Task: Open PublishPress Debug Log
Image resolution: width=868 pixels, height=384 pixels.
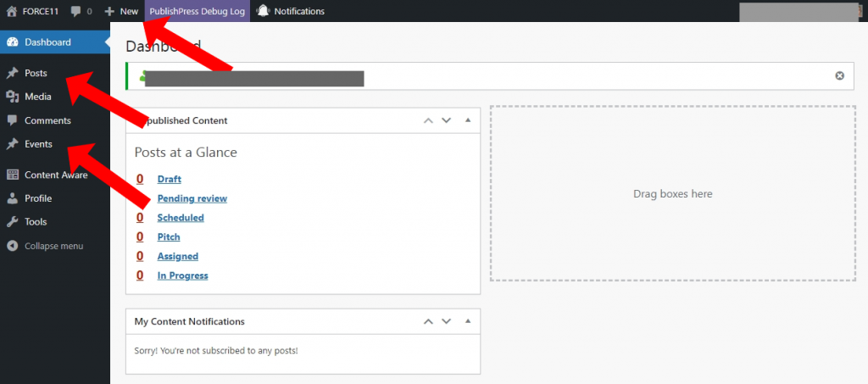Action: (198, 11)
